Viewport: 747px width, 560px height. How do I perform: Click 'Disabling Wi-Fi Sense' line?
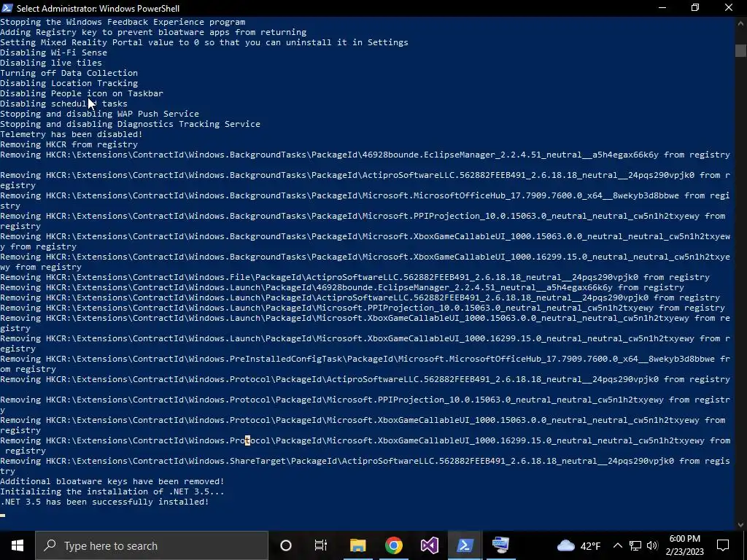pyautogui.click(x=53, y=52)
